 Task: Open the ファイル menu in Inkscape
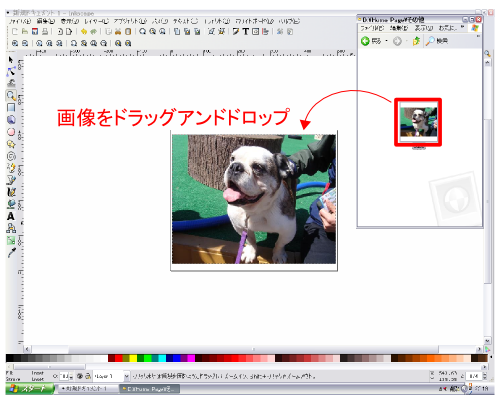20,21
